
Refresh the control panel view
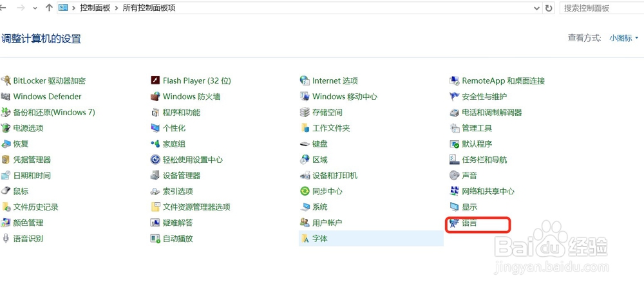click(548, 8)
